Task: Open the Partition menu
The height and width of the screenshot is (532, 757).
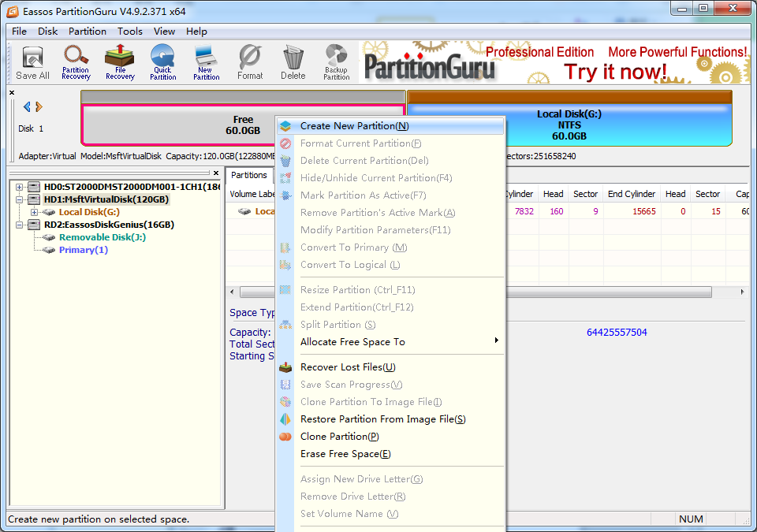Action: tap(88, 32)
